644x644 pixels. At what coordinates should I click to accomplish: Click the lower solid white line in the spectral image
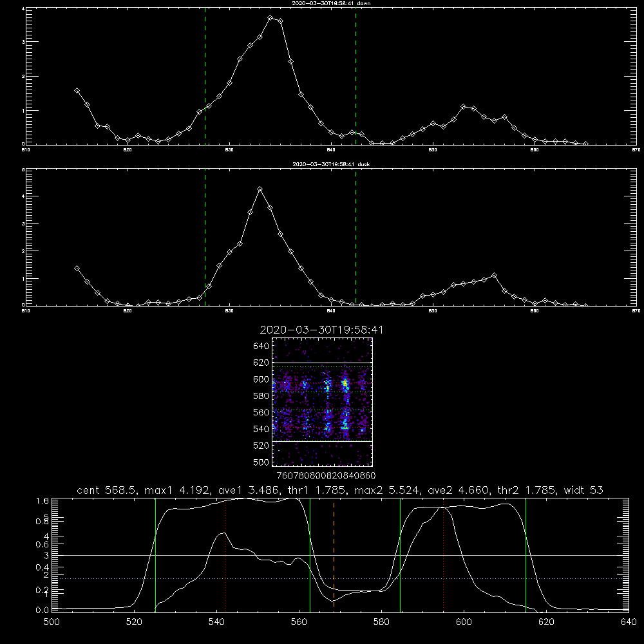coord(322,442)
